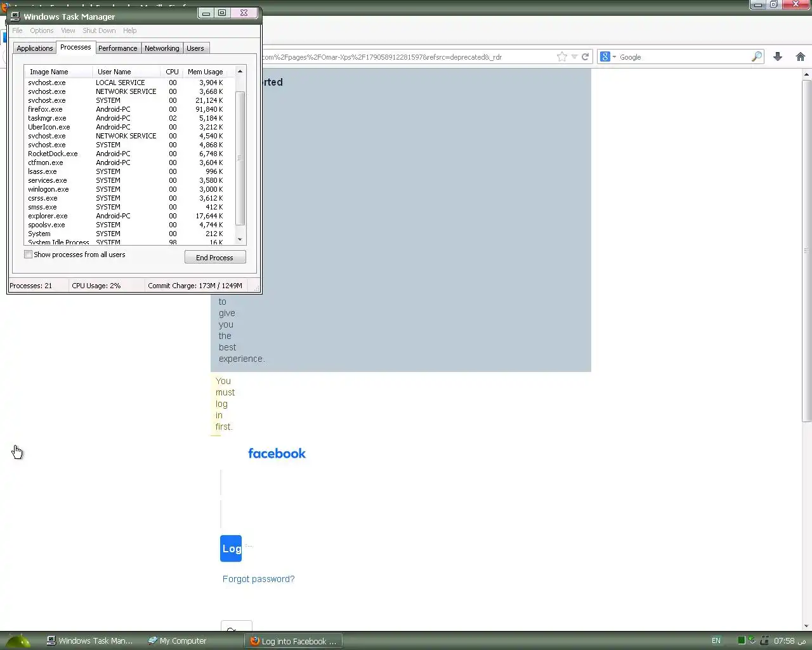Open the bookmark star dropdown arrow
This screenshot has width=812, height=650.
tap(574, 56)
